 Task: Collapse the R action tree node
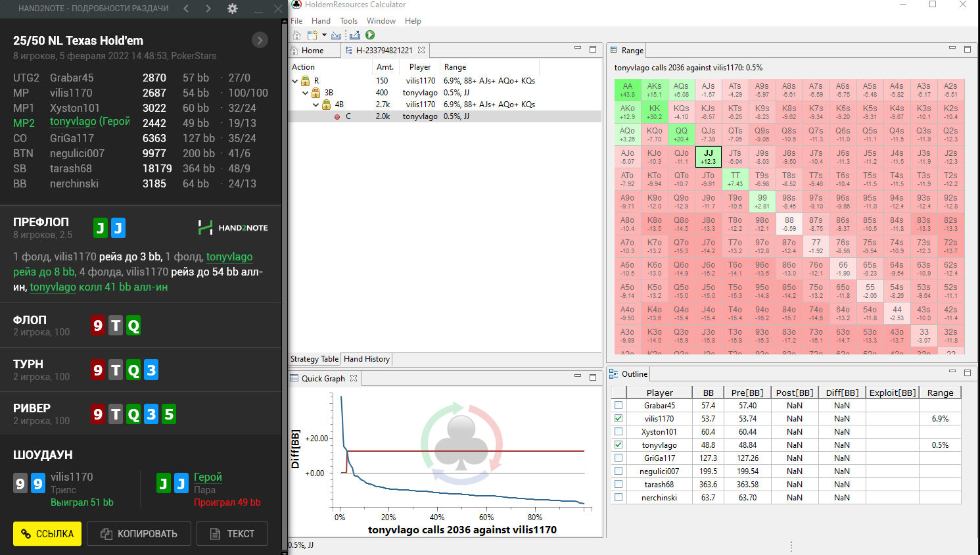pos(295,81)
